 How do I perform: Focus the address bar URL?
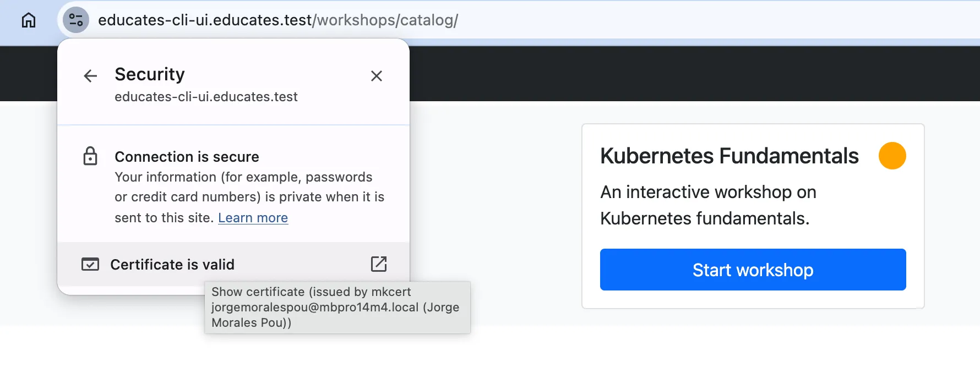pos(278,20)
